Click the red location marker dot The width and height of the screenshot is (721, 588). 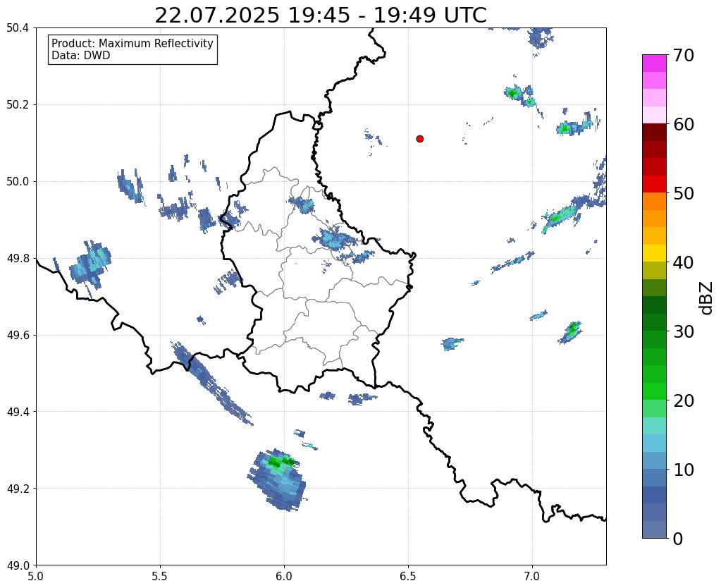click(420, 139)
